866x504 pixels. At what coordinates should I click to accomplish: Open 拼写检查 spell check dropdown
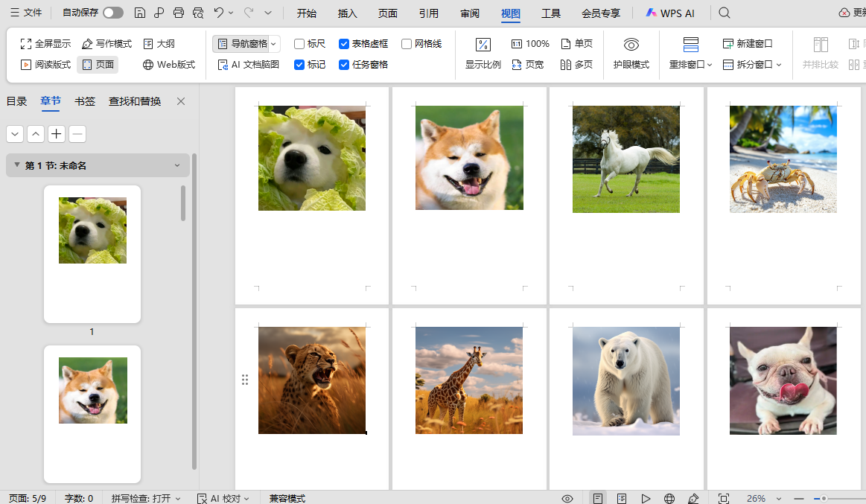point(146,498)
